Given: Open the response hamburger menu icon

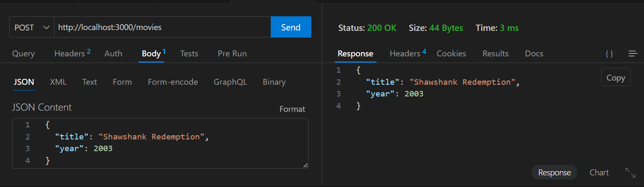Looking at the screenshot, I should point(633,53).
